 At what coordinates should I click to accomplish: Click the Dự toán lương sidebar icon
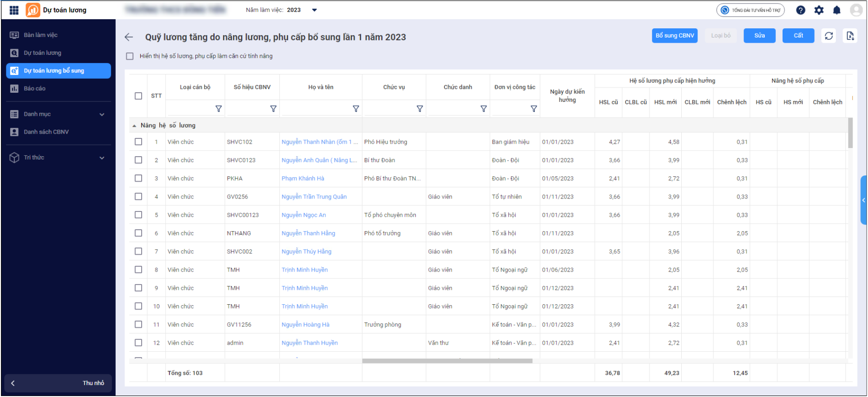pos(14,53)
